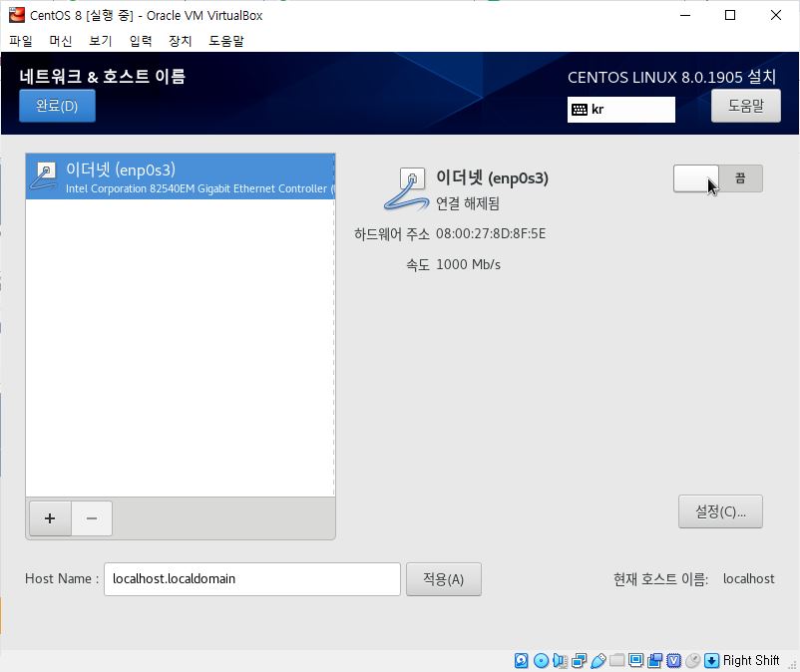This screenshot has height=672, width=800.
Task: Toggle the ethernet enp0s3 connection switch
Action: [x=718, y=178]
